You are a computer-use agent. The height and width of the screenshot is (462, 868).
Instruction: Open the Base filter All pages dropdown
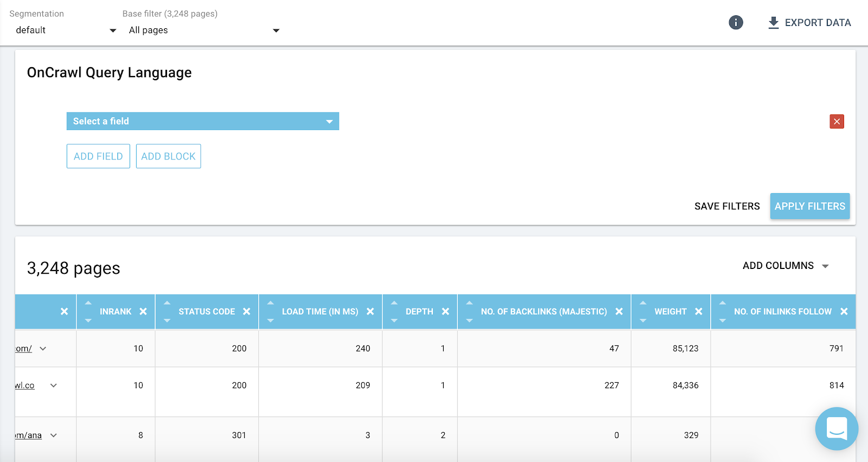pyautogui.click(x=203, y=30)
